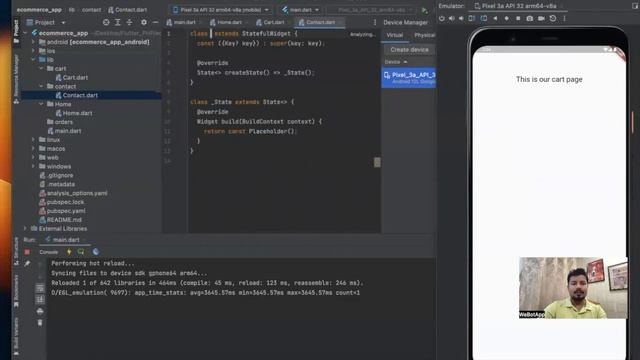
Task: Stop the running app red square
Action: pyautogui.click(x=27, y=252)
